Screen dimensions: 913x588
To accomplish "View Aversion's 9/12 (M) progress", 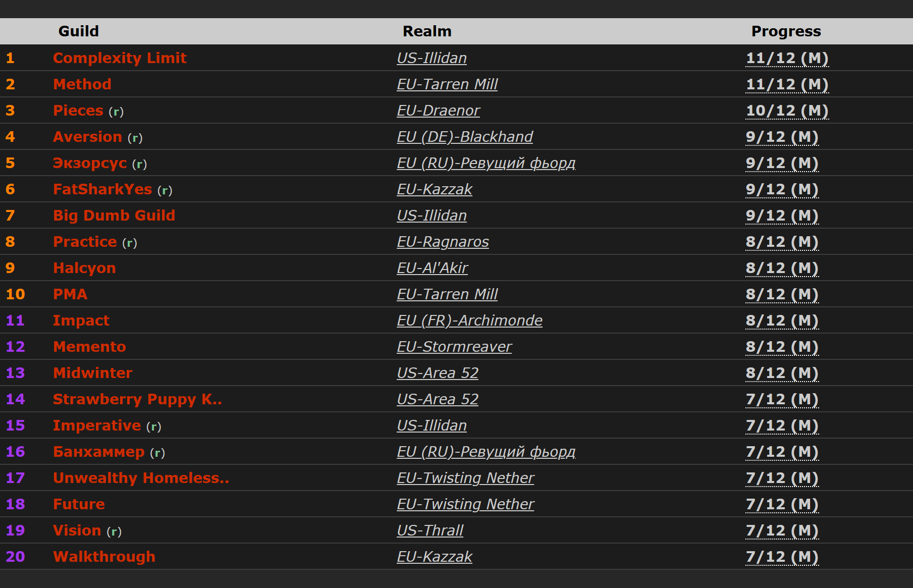I will pos(782,137).
